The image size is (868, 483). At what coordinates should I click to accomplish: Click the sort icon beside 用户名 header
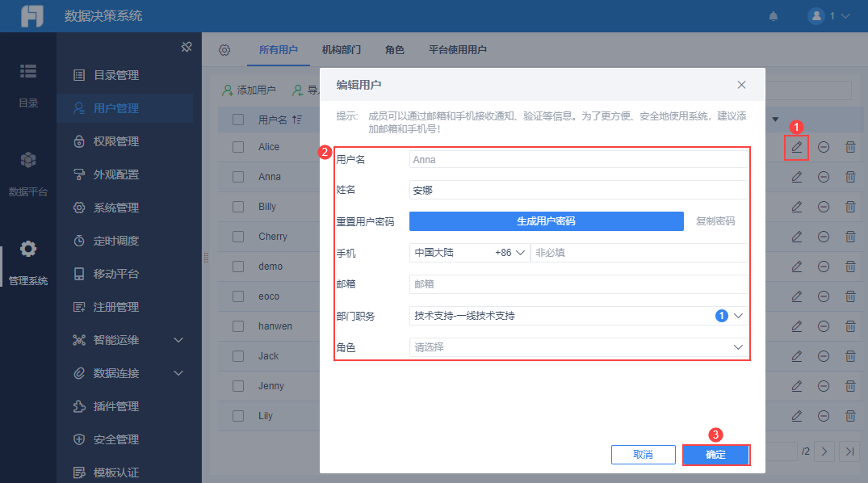(297, 120)
